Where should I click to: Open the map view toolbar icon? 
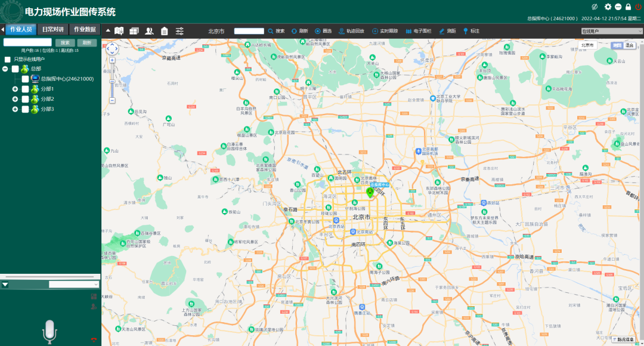119,31
